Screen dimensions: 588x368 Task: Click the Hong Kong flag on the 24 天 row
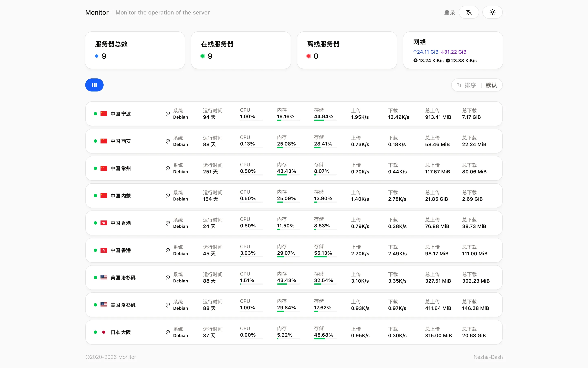point(104,223)
